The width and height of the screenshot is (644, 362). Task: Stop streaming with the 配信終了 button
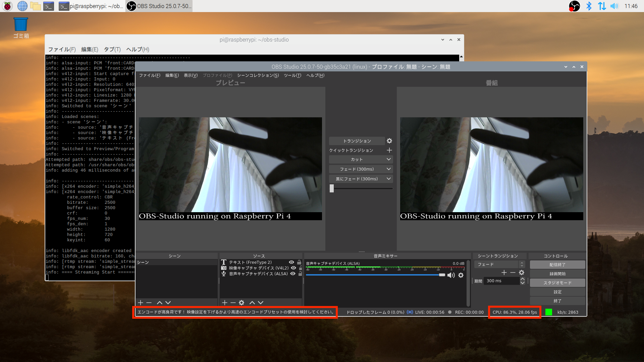(x=557, y=265)
